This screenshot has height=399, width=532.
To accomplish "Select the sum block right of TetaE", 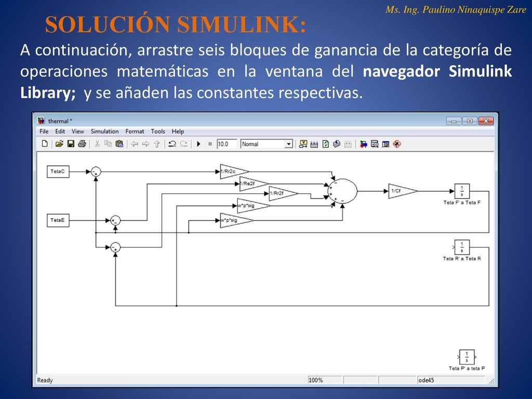I will point(115,220).
